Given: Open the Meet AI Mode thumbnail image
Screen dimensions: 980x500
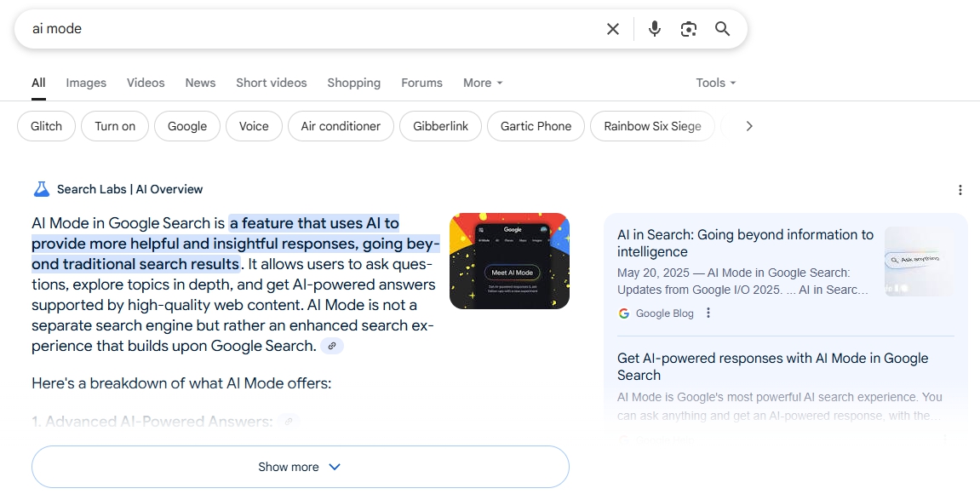Looking at the screenshot, I should 509,261.
